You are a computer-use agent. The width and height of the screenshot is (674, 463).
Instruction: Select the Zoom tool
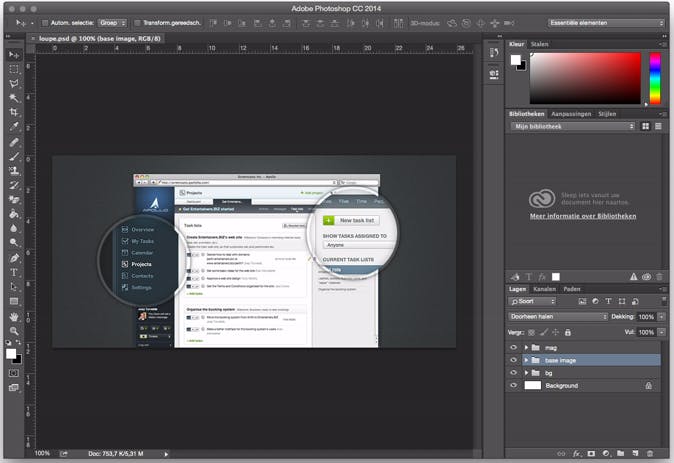14,330
